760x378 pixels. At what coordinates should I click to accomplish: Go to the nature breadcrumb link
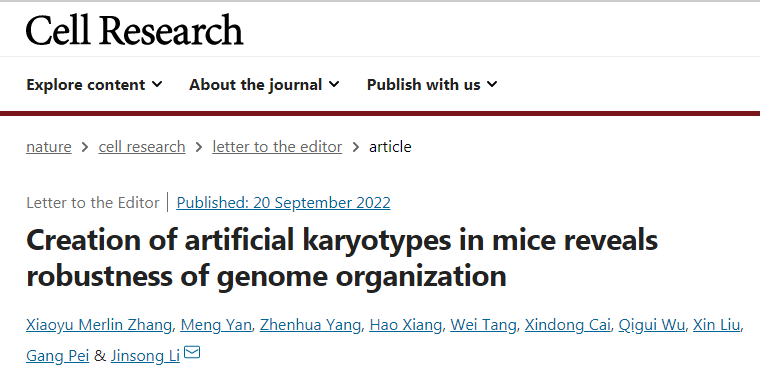tap(49, 146)
